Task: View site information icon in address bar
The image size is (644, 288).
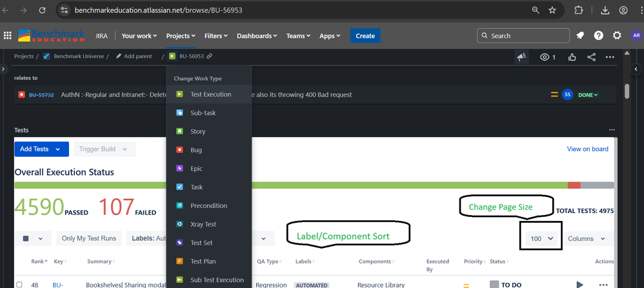Action: point(64,10)
